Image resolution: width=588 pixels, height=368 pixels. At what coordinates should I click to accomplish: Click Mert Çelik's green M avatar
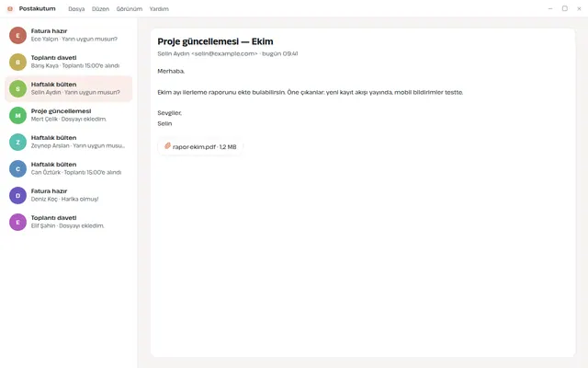[x=17, y=115]
